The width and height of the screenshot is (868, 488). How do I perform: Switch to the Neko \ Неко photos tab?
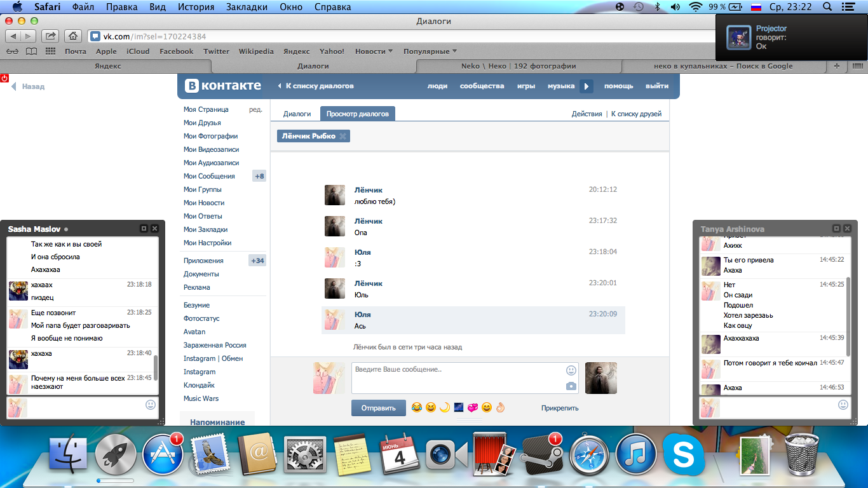pos(519,65)
